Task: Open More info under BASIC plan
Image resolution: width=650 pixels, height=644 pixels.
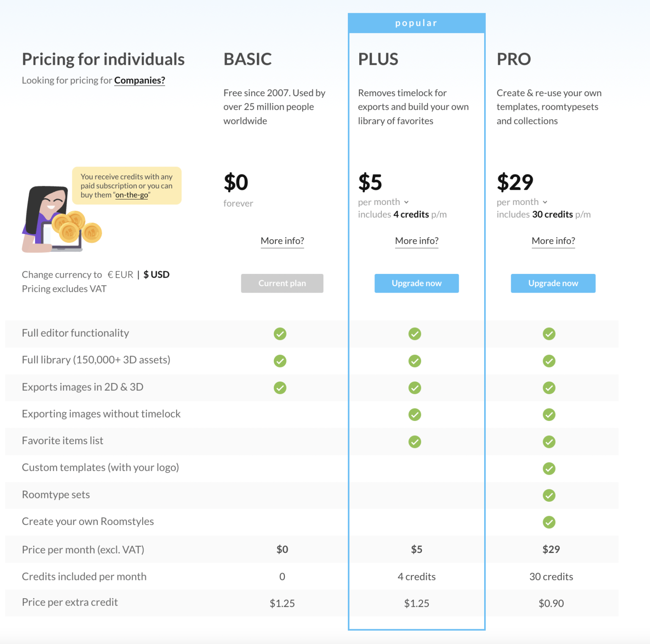Action: 282,241
